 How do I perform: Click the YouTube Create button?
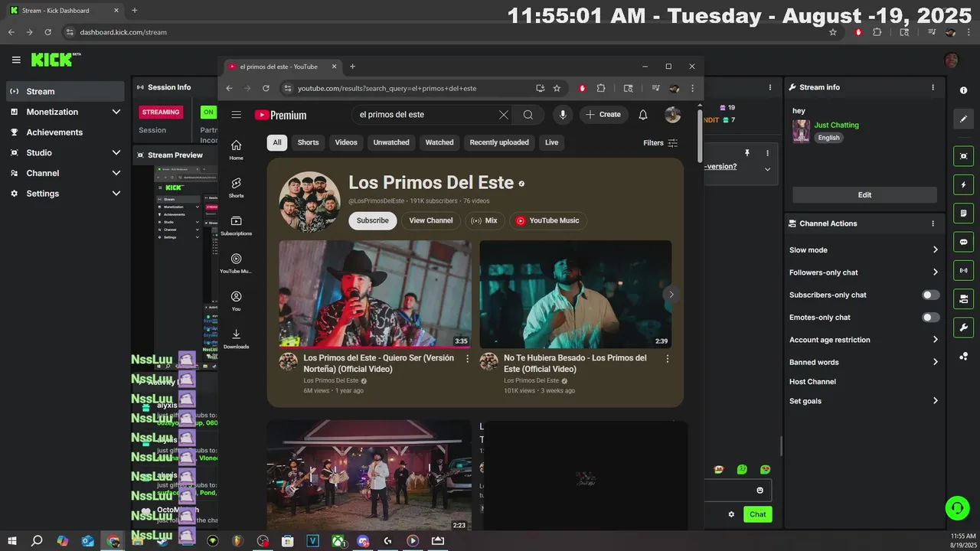click(604, 115)
